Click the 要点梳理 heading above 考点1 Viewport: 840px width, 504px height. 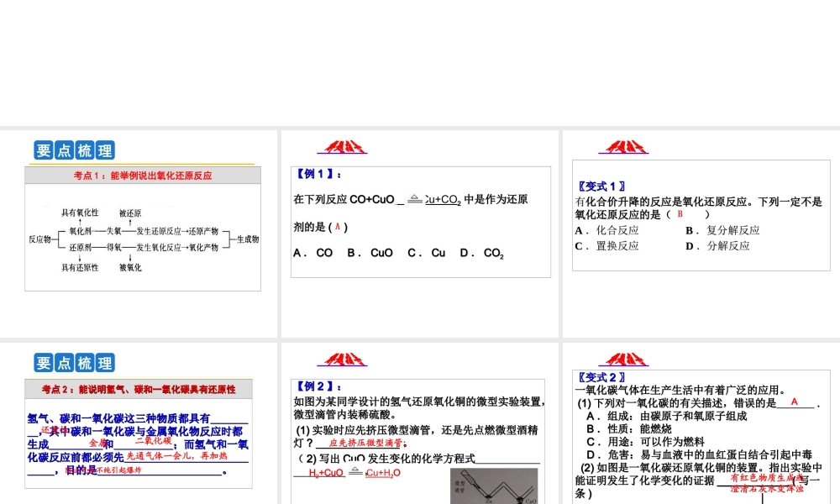[75, 150]
